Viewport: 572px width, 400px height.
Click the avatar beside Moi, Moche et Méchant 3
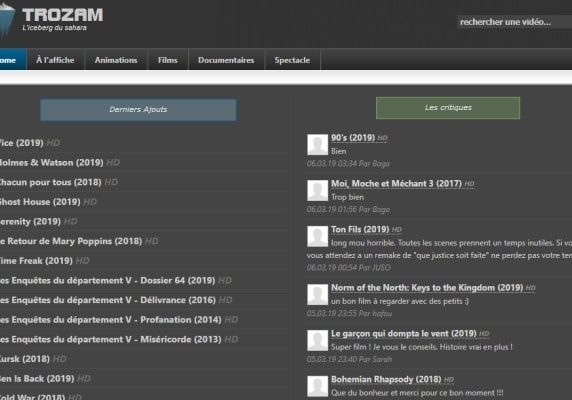317,190
